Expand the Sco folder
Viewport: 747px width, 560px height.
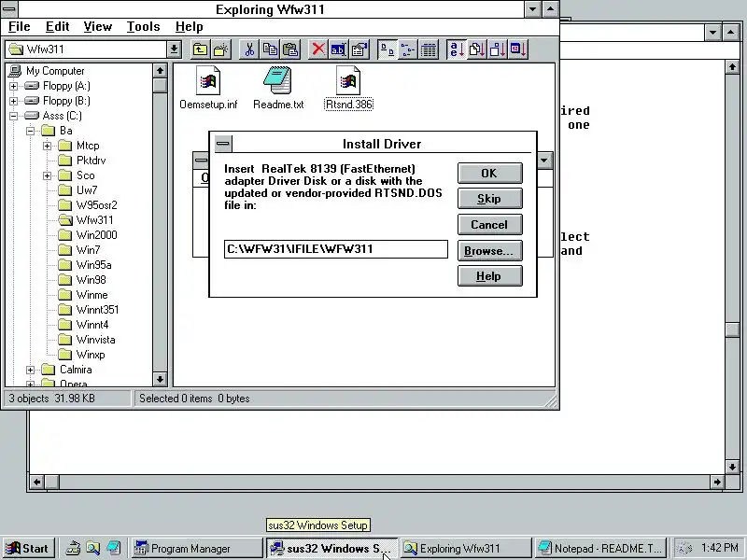tap(47, 175)
